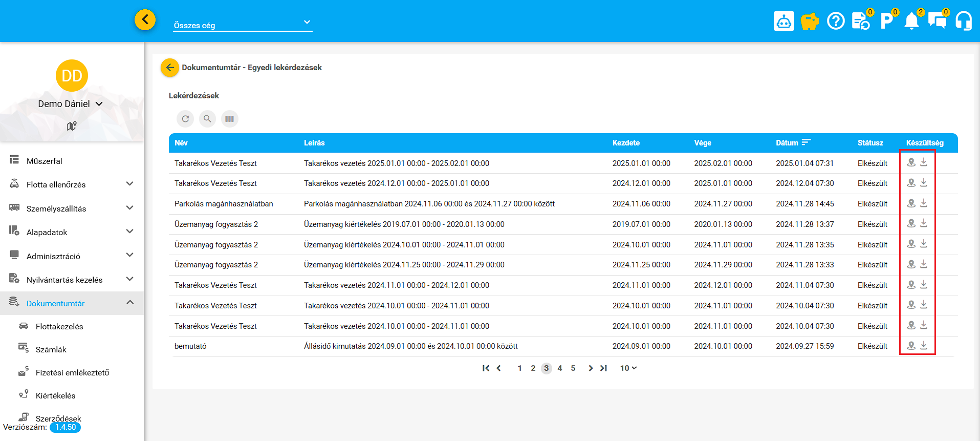Refresh the queries list
The image size is (980, 441).
pos(185,119)
